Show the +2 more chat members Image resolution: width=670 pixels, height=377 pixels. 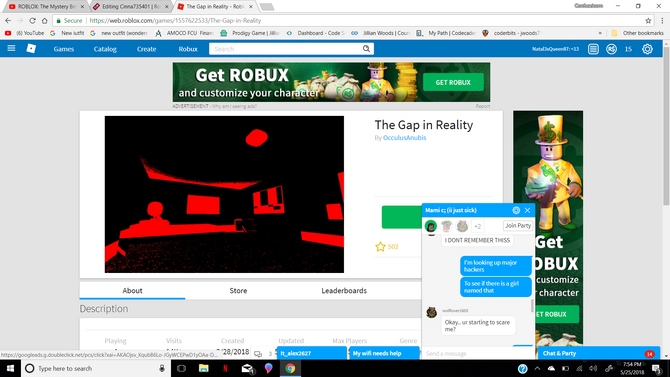coord(478,226)
